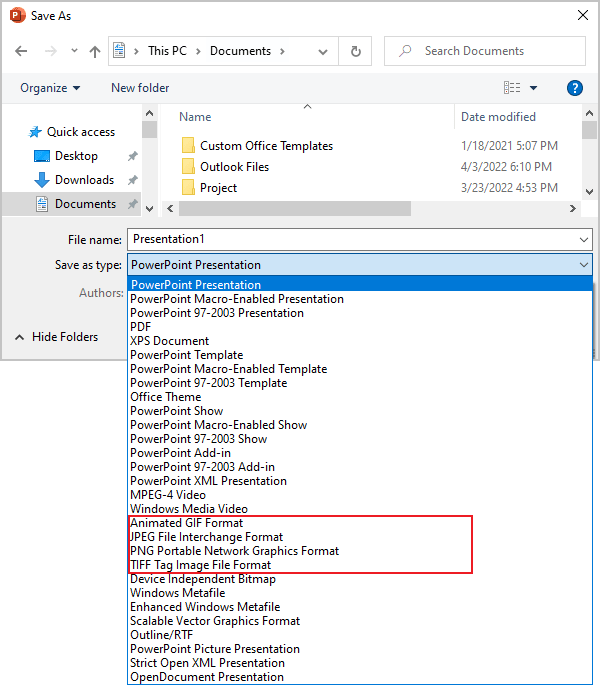Collapse the dialog using Hide Folders
Image resolution: width=600 pixels, height=685 pixels.
[x=56, y=337]
